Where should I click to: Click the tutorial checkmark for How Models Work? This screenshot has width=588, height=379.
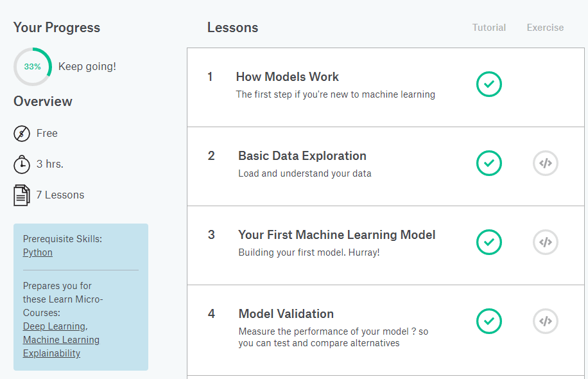coord(489,84)
